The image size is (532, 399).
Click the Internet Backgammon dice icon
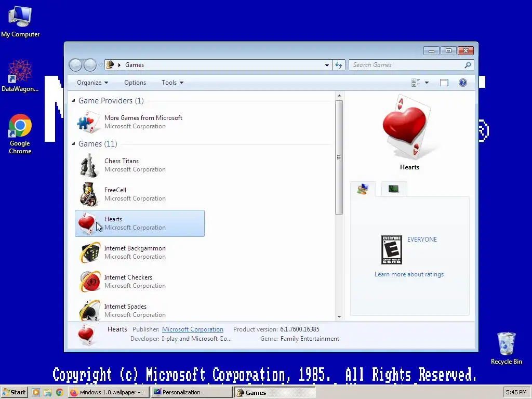(x=90, y=252)
